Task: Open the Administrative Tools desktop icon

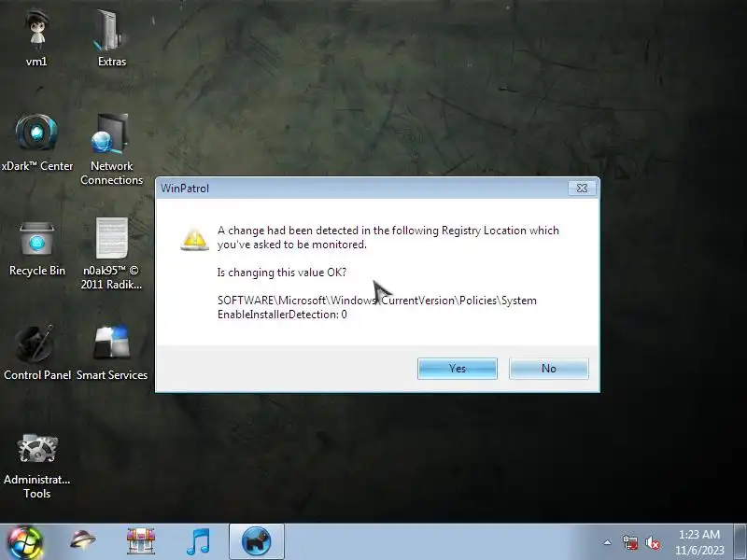Action: [36, 464]
